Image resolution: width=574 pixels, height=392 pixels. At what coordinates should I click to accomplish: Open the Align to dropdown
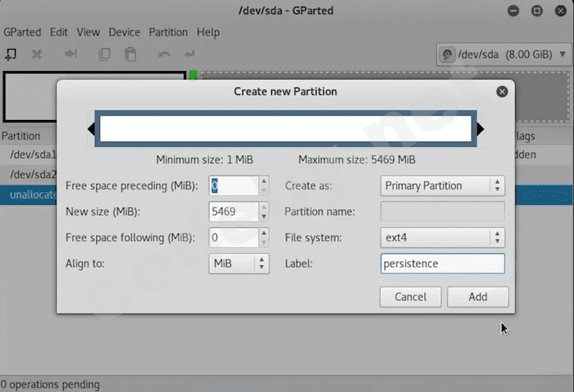tap(240, 263)
